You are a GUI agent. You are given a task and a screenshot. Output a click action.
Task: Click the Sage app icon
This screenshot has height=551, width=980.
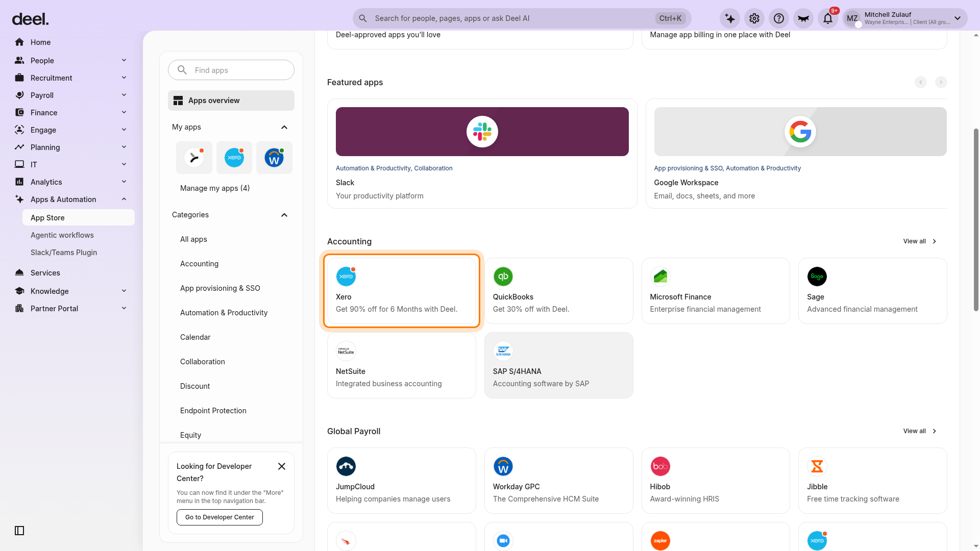click(x=817, y=277)
